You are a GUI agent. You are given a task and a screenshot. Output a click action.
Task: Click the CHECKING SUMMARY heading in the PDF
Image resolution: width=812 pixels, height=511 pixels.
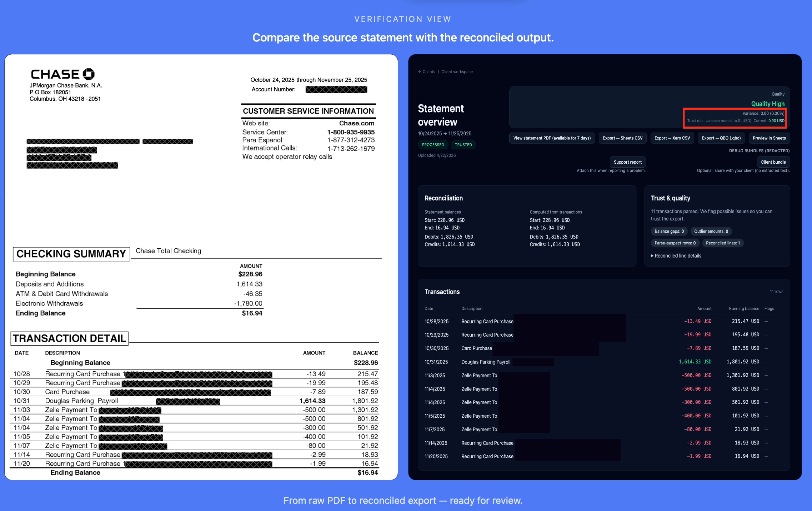(71, 254)
